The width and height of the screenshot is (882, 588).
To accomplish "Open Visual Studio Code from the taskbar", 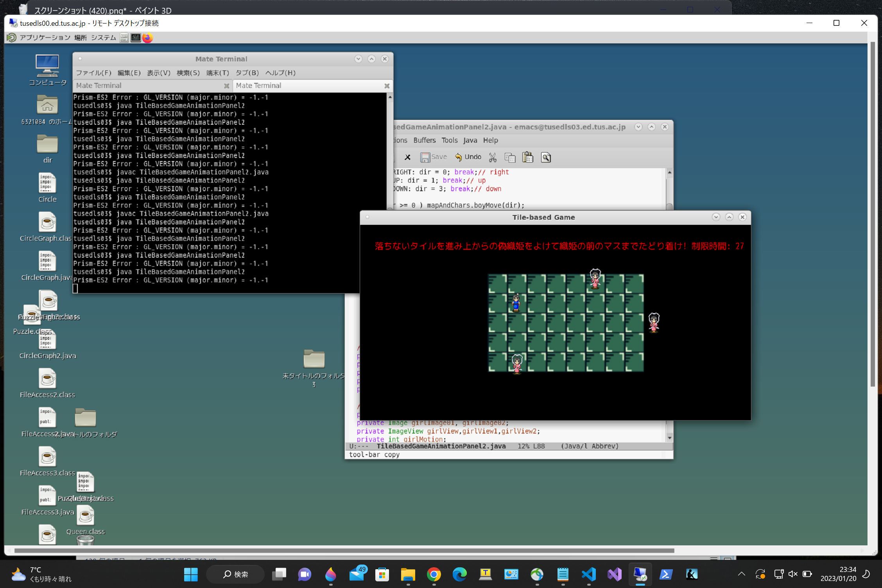I will click(x=589, y=574).
